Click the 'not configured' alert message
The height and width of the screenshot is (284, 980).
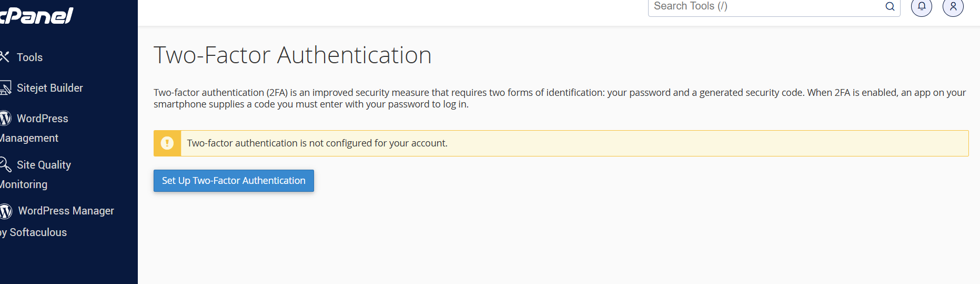coord(317,143)
